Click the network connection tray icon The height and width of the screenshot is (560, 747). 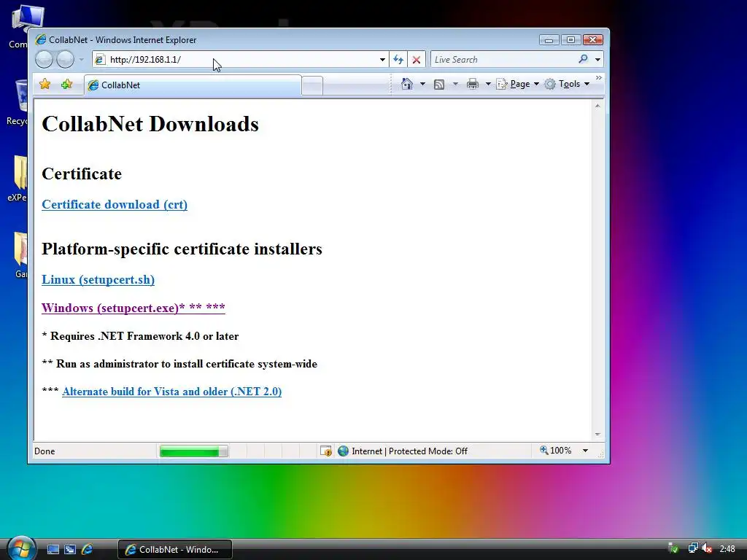[x=693, y=548]
